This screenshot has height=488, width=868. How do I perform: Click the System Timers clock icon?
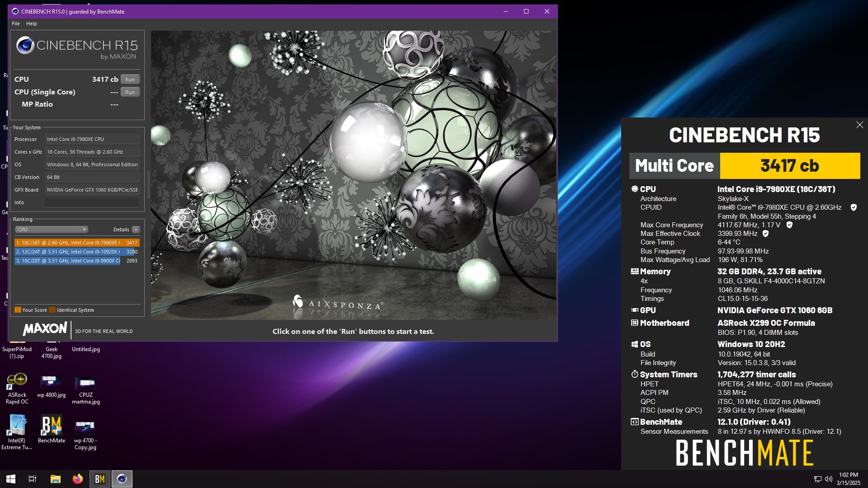635,374
